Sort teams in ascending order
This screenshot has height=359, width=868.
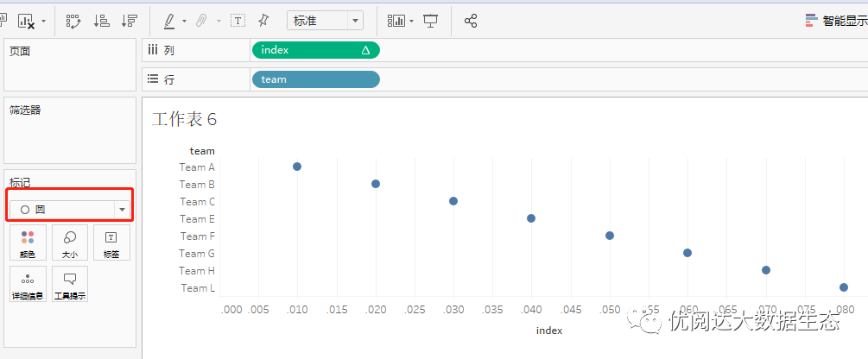[x=102, y=21]
